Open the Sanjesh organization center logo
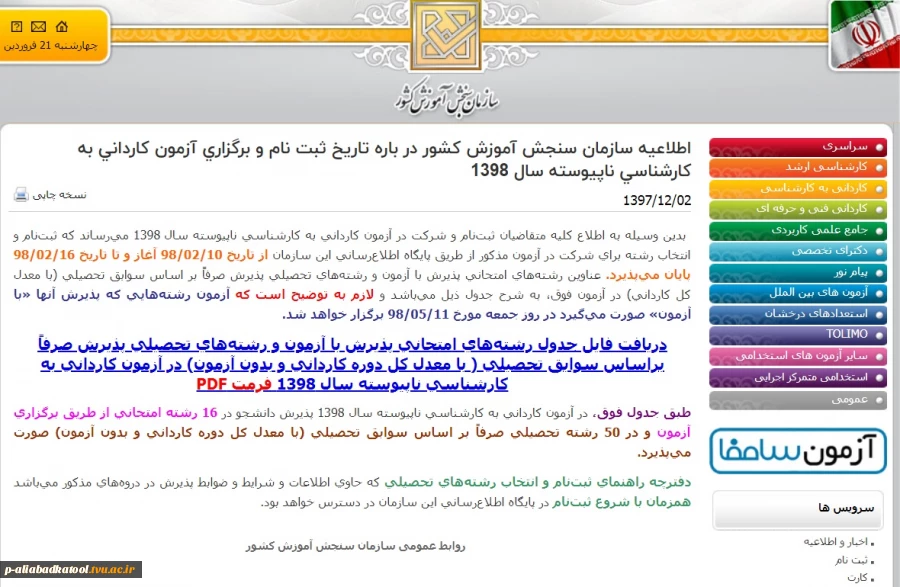Screen dimensions: 900x587 [446, 36]
